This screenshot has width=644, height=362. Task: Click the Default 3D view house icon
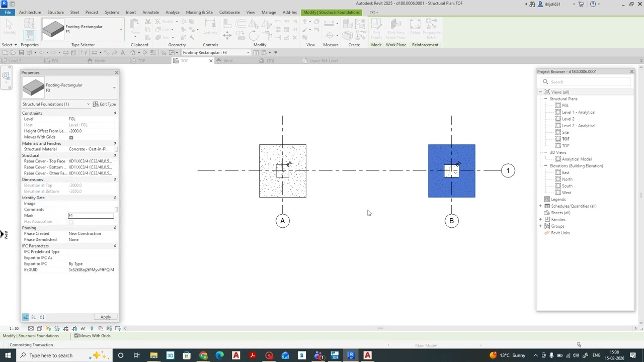coord(133,52)
